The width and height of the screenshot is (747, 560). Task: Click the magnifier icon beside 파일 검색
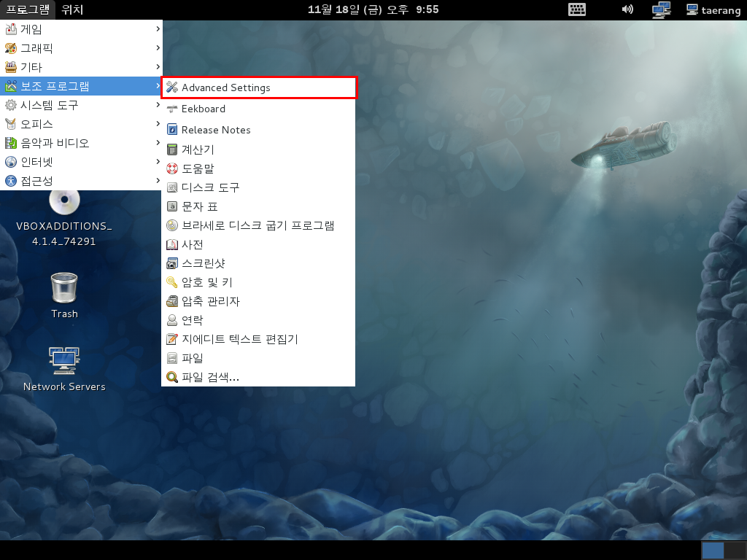tap(172, 377)
